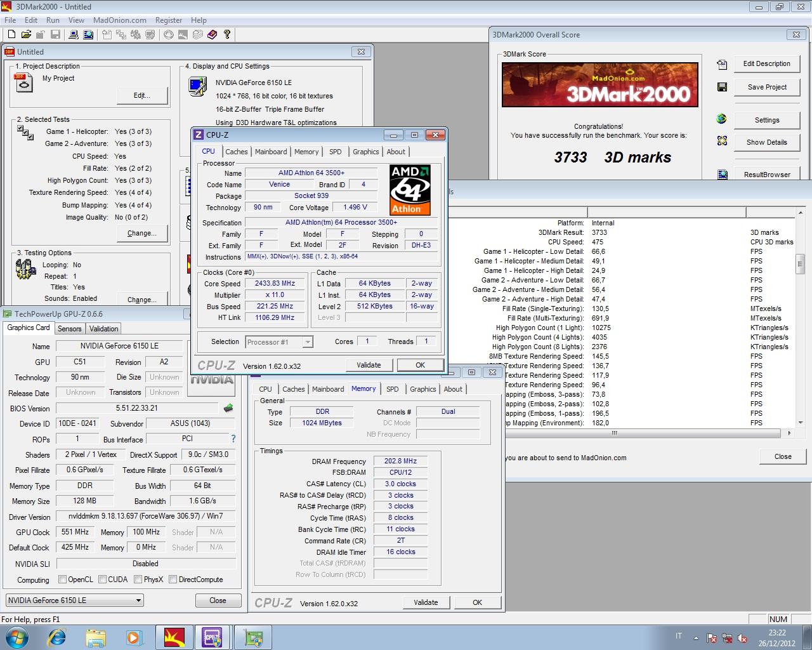This screenshot has height=650, width=812.
Task: Open the Run menu
Action: tap(53, 20)
